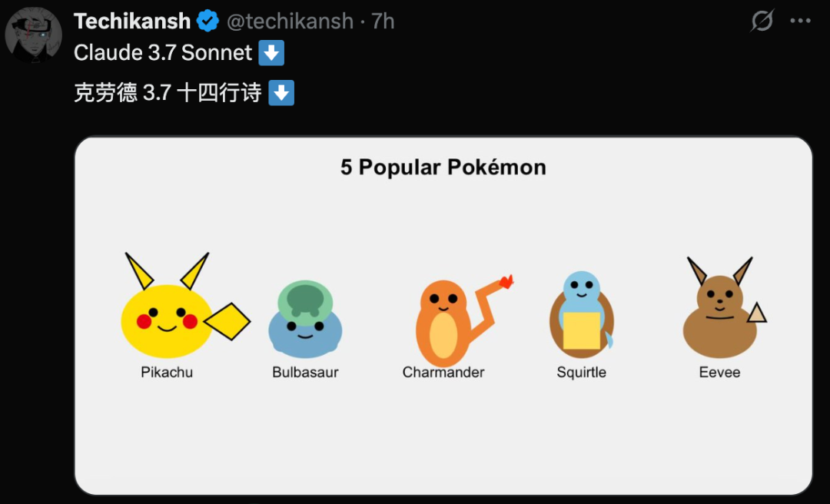Click the Grok circle-slash icon
The width and height of the screenshot is (830, 504).
[762, 21]
